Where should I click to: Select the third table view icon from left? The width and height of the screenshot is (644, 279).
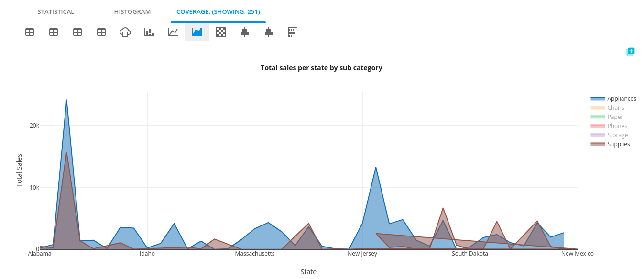click(x=77, y=32)
